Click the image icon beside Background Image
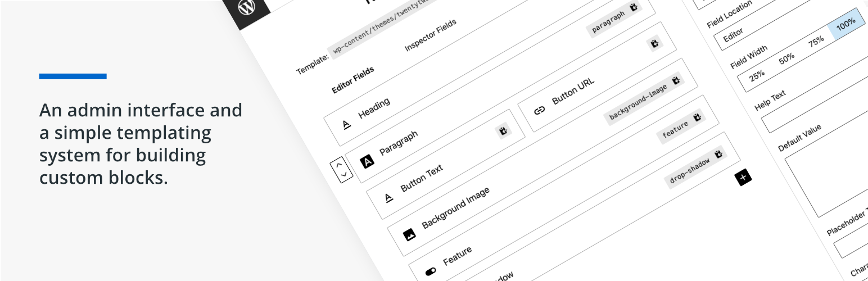 (409, 234)
